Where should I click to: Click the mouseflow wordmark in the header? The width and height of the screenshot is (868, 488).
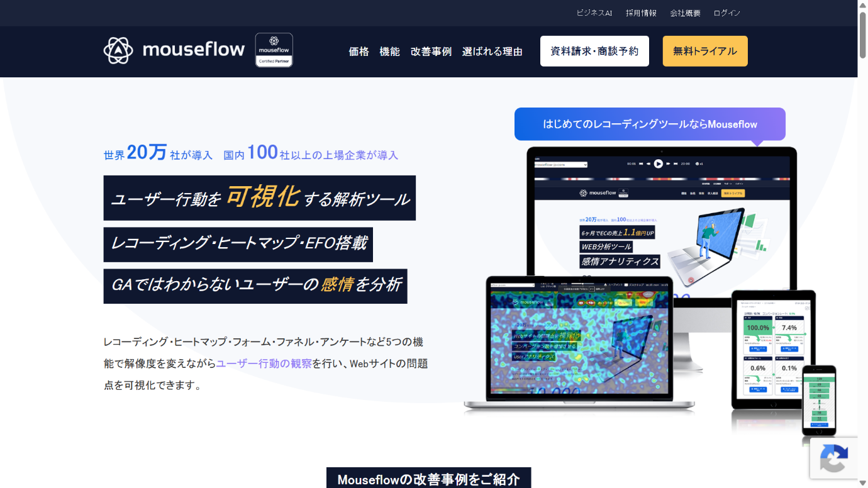(x=194, y=50)
